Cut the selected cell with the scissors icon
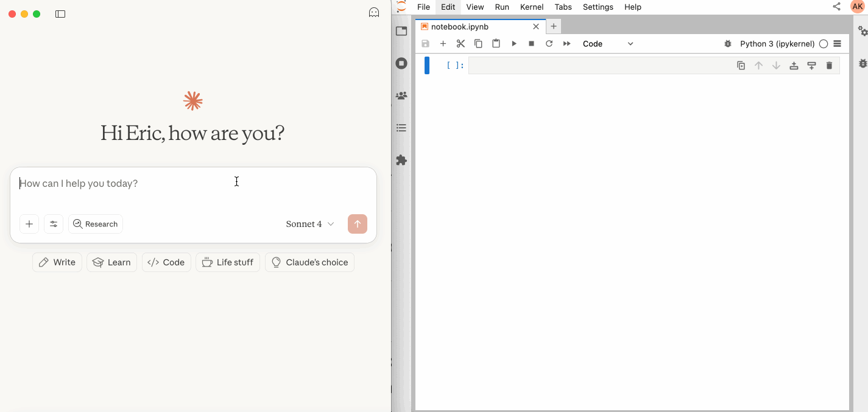The width and height of the screenshot is (868, 412). (460, 43)
